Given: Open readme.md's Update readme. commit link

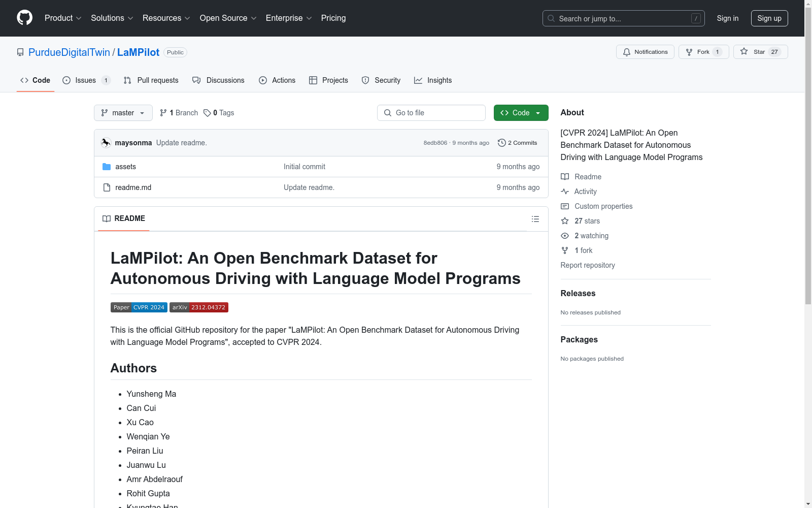Looking at the screenshot, I should (x=309, y=187).
